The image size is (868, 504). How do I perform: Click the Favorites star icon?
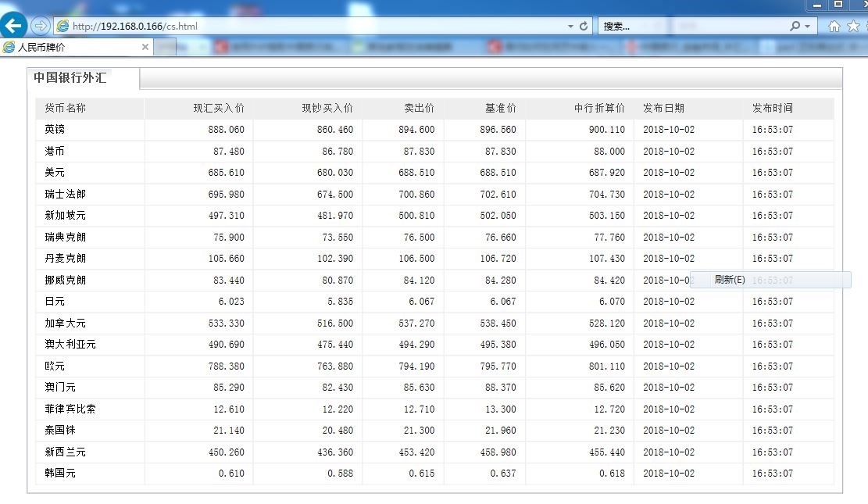tap(854, 26)
